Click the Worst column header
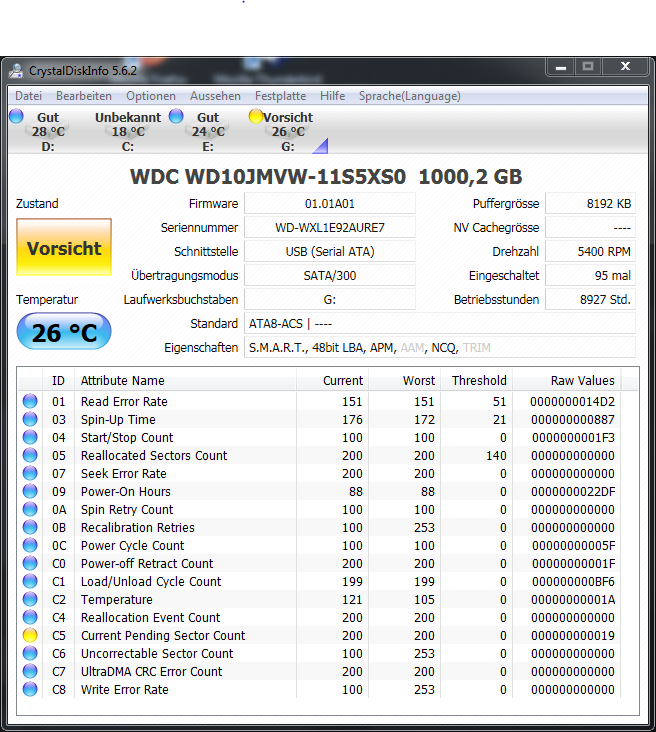This screenshot has height=732, width=656. point(405,380)
